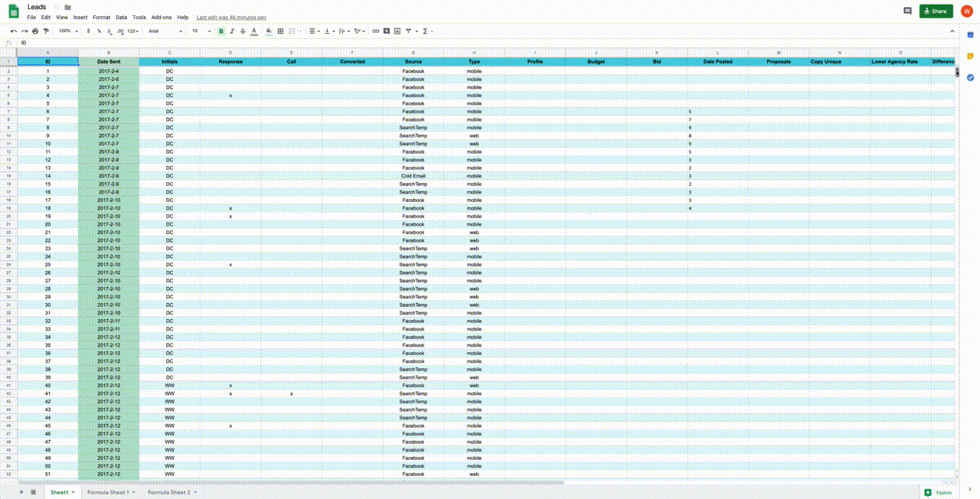The width and height of the screenshot is (980, 499).
Task: Select the Cold Email source cell
Action: tap(413, 176)
